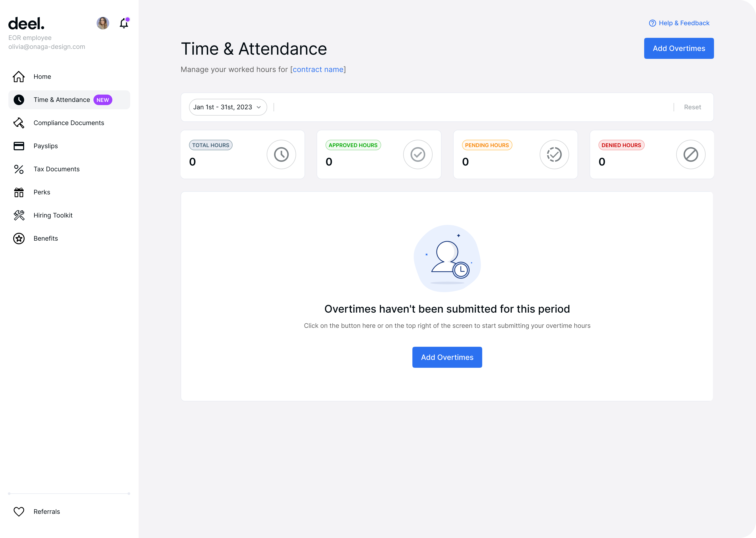This screenshot has width=756, height=538.
Task: Click the DENIED HOURS label
Action: point(621,145)
